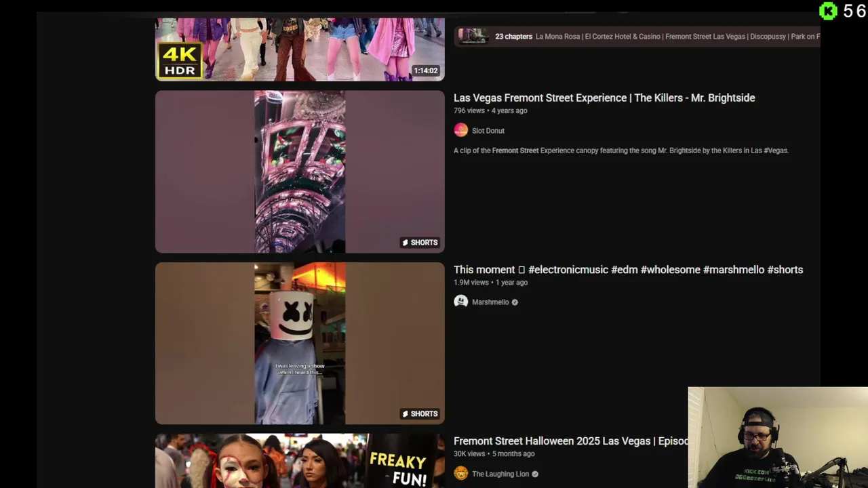The image size is (868, 488).
Task: Expand the 23 chapters bar
Action: coord(637,37)
